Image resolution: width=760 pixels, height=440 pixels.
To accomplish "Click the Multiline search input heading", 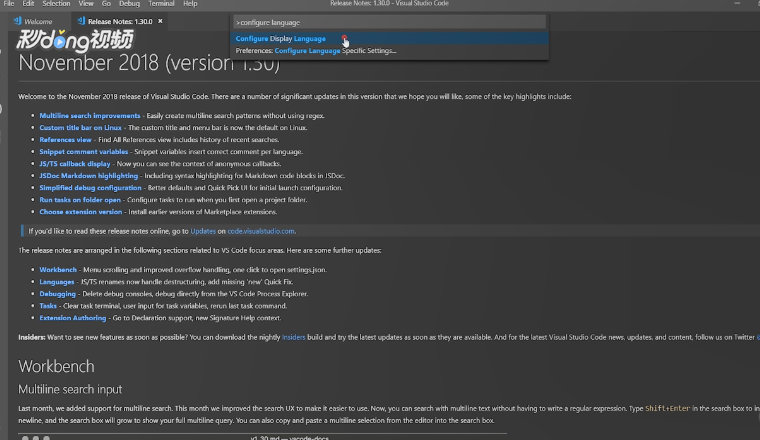I will pos(70,389).
